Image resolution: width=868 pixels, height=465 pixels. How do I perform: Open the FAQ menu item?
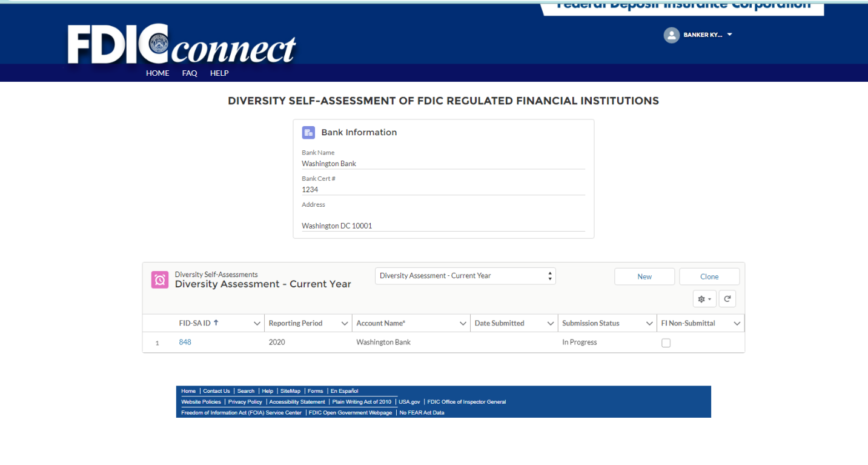pyautogui.click(x=190, y=73)
